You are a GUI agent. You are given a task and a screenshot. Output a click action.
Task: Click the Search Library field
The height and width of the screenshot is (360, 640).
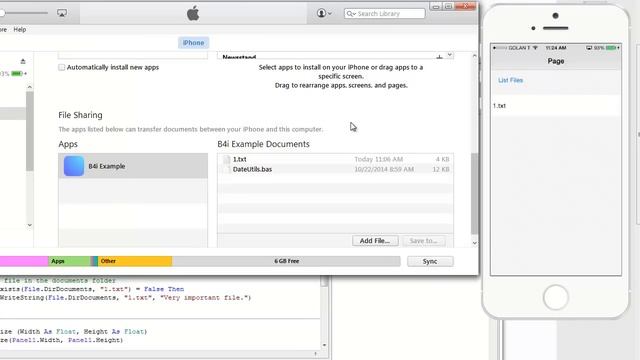point(384,13)
